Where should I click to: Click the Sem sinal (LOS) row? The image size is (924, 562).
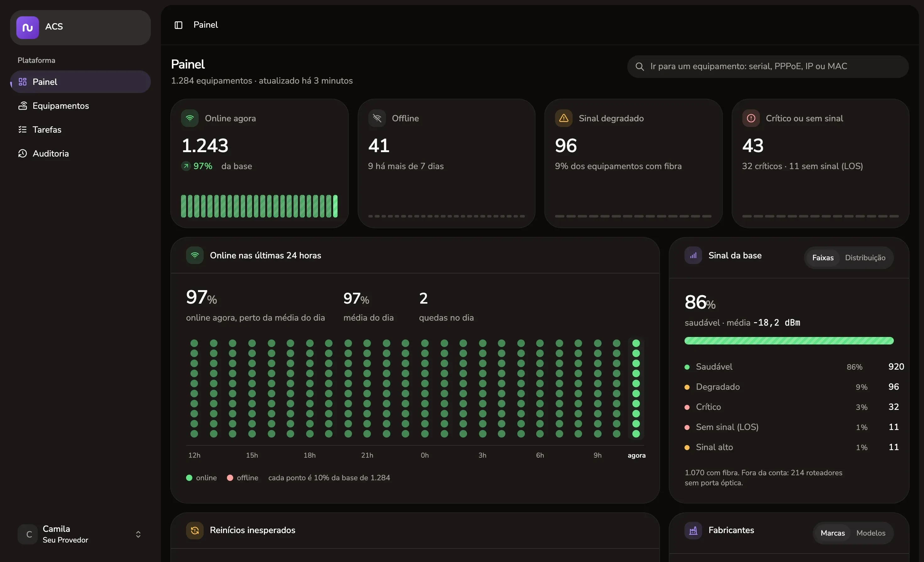coord(792,427)
